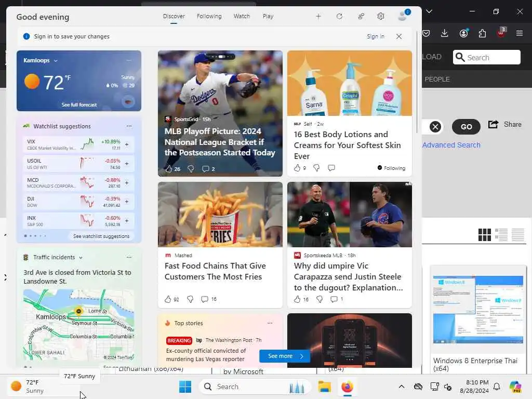Add MCD to watchlist

tap(127, 182)
